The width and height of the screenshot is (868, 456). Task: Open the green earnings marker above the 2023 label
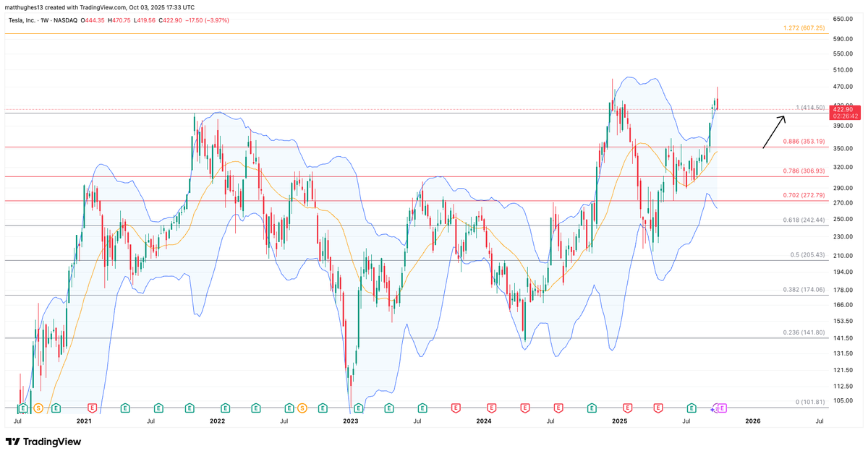click(x=359, y=408)
